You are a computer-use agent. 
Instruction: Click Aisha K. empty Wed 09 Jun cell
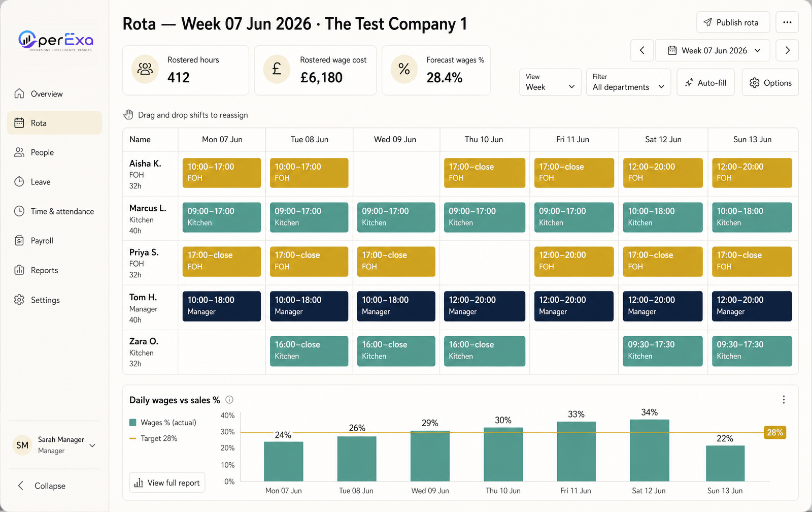click(x=396, y=174)
